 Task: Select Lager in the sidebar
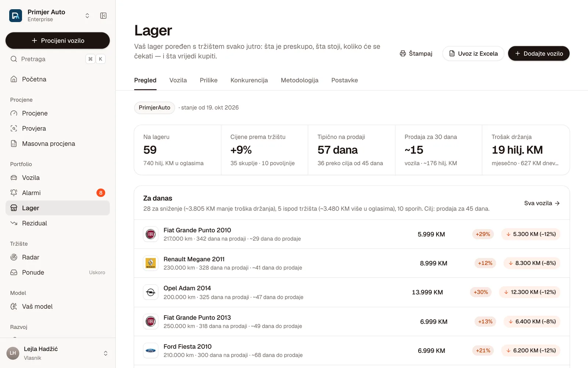[x=58, y=208]
